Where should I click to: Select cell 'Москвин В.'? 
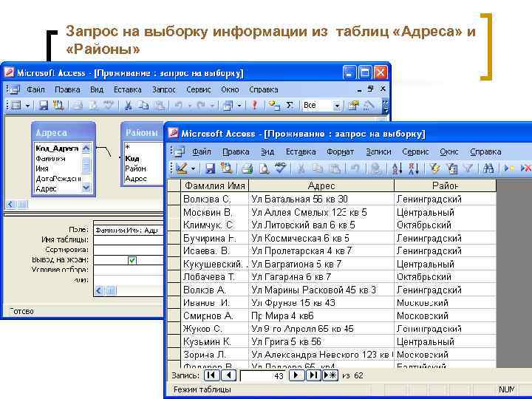point(215,212)
